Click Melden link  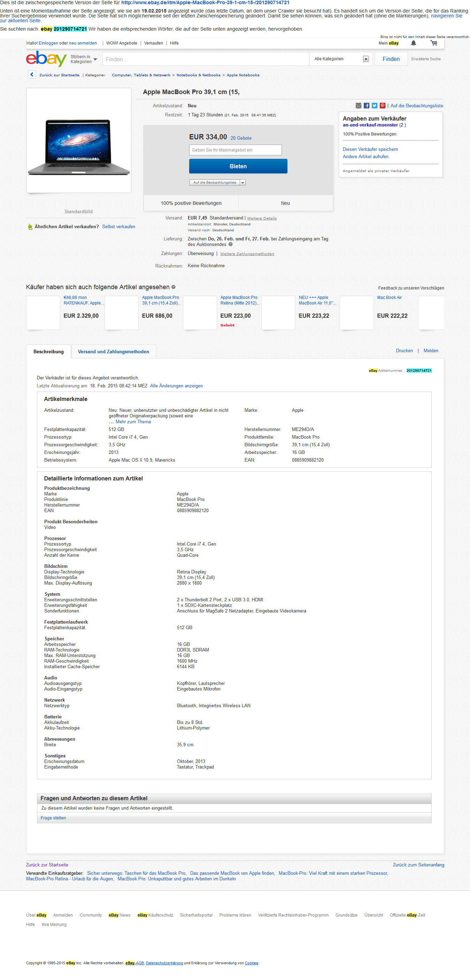430,350
